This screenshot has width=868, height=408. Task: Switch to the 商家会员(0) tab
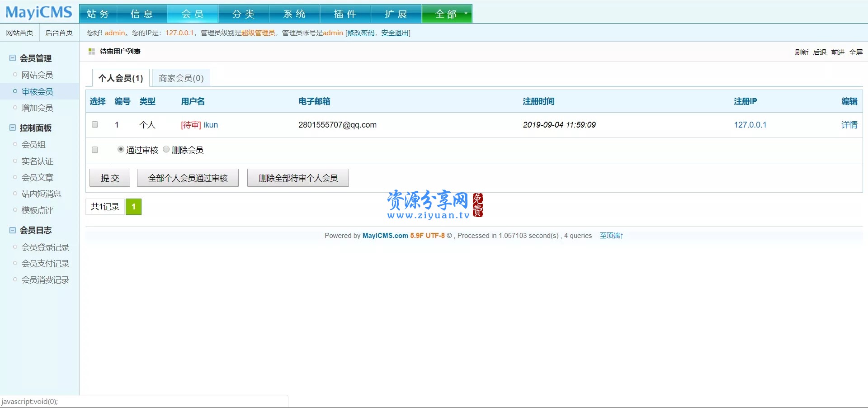coord(181,78)
